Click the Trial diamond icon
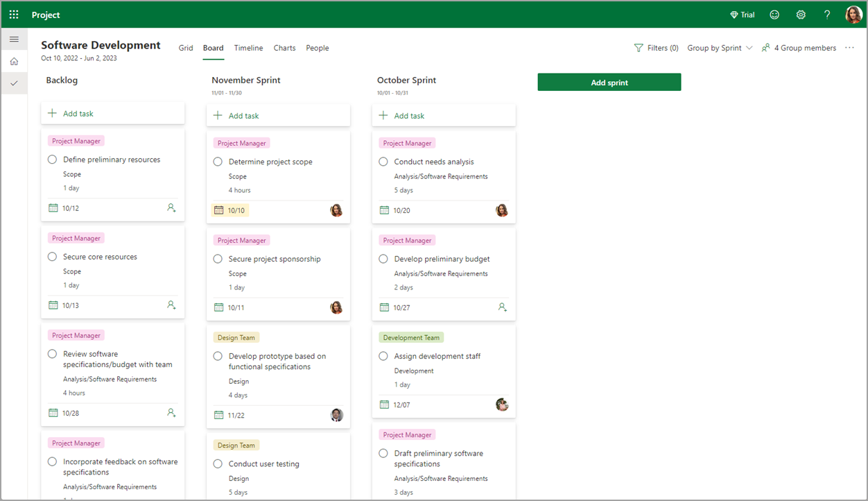 tap(734, 15)
